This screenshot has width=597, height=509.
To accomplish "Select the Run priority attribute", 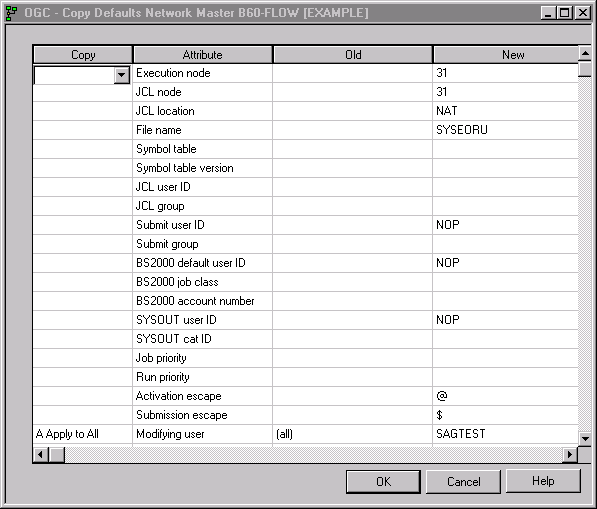I will 203,377.
